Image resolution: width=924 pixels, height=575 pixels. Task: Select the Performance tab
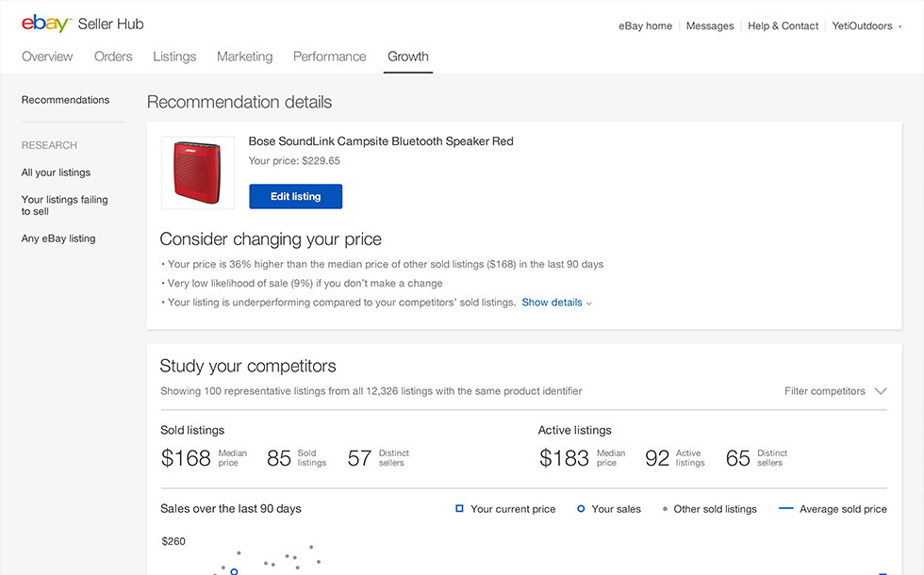pos(329,57)
